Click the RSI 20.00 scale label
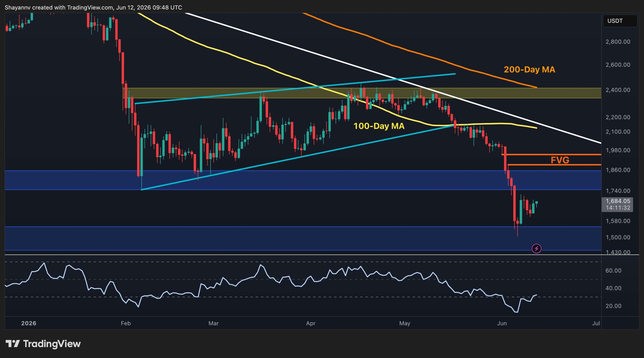Image resolution: width=644 pixels, height=358 pixels. tap(613, 306)
